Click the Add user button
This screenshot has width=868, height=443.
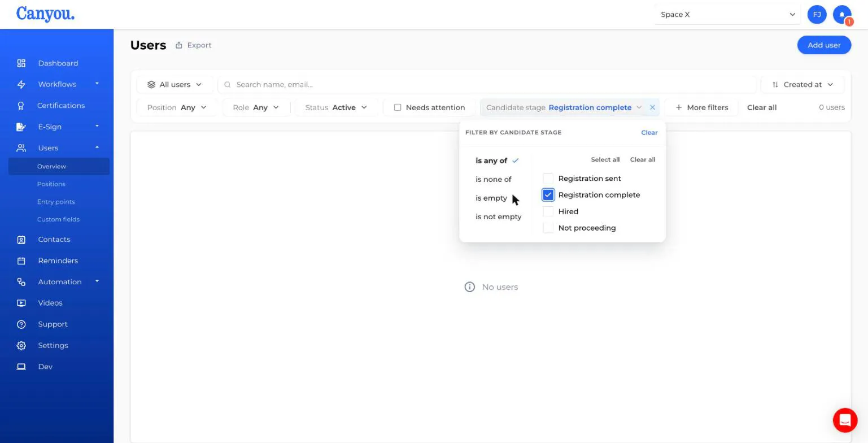tap(824, 45)
